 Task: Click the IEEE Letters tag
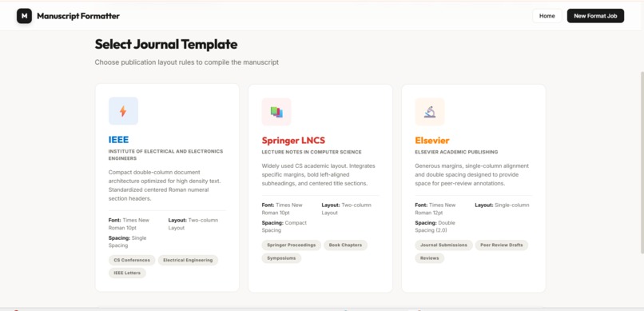coord(127,273)
